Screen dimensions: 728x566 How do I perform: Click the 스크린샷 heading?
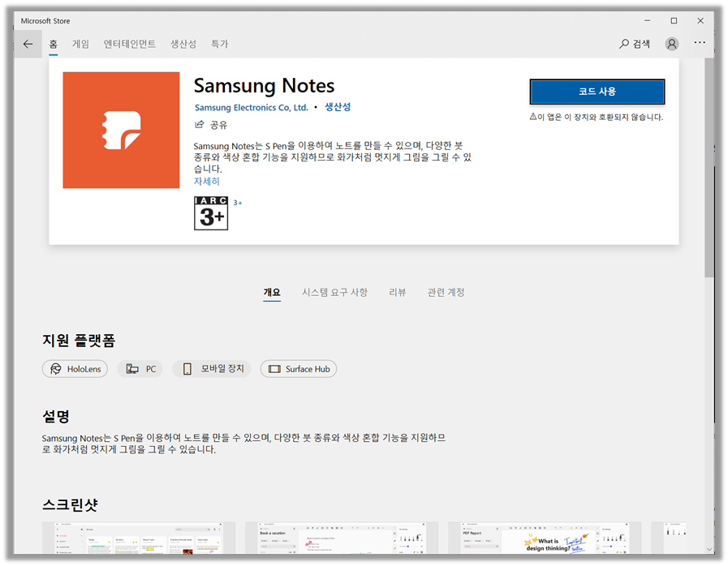coord(70,504)
